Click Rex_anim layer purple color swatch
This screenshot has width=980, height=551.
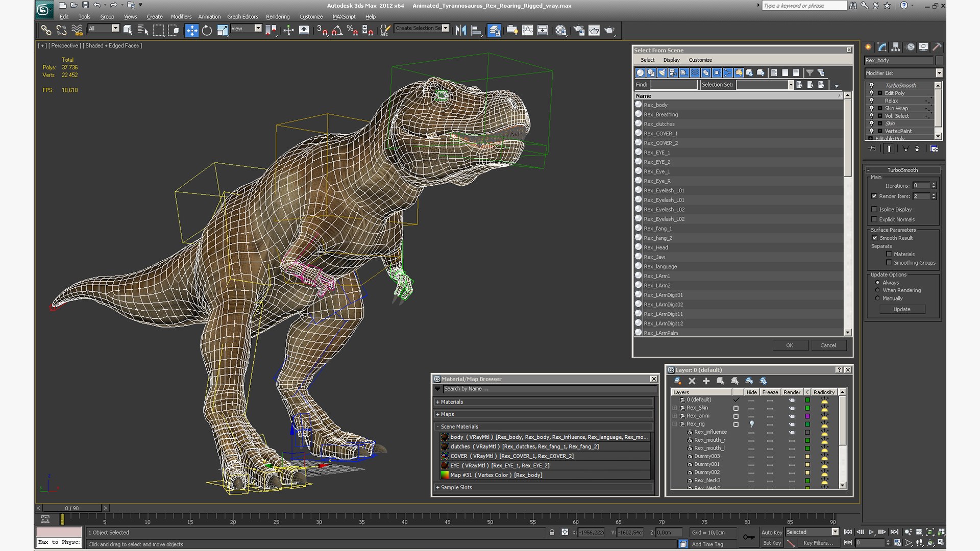point(807,416)
